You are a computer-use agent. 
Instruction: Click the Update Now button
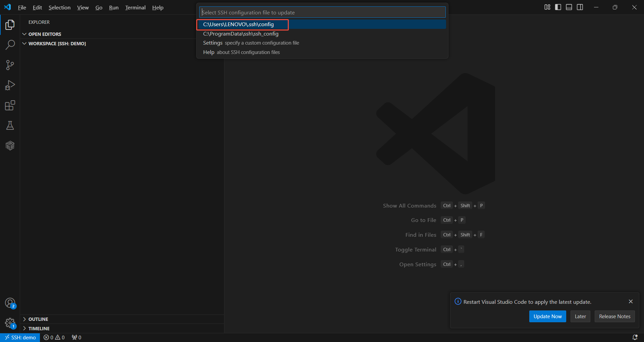point(547,317)
